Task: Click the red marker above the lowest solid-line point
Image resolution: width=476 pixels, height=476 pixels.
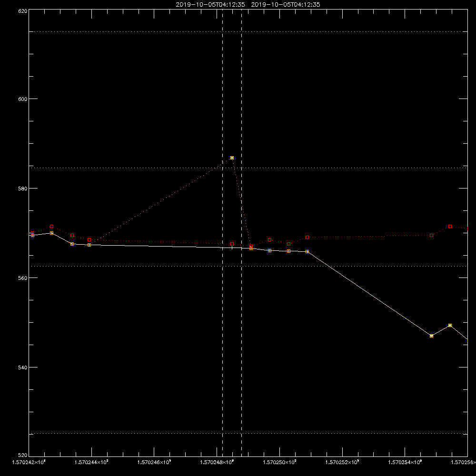Action: coord(431,235)
